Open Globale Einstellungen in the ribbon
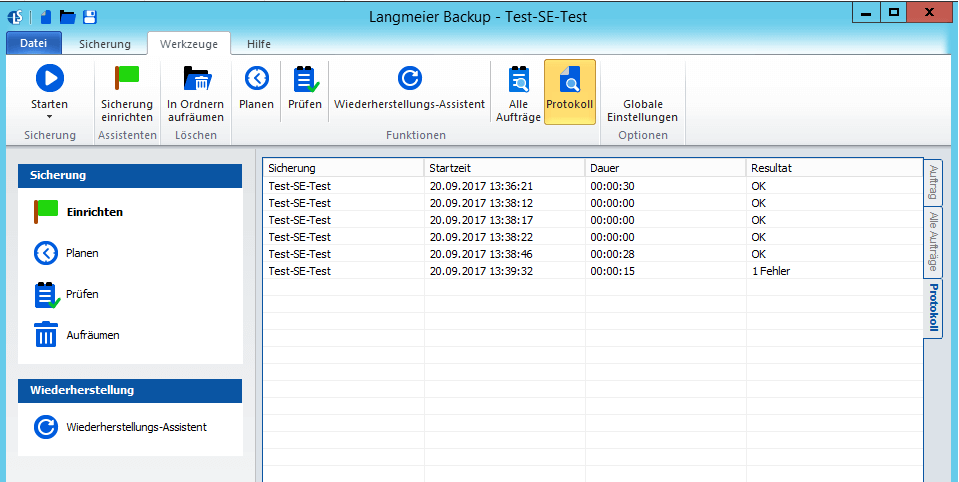Screen dimensions: 959x482 click(642, 110)
